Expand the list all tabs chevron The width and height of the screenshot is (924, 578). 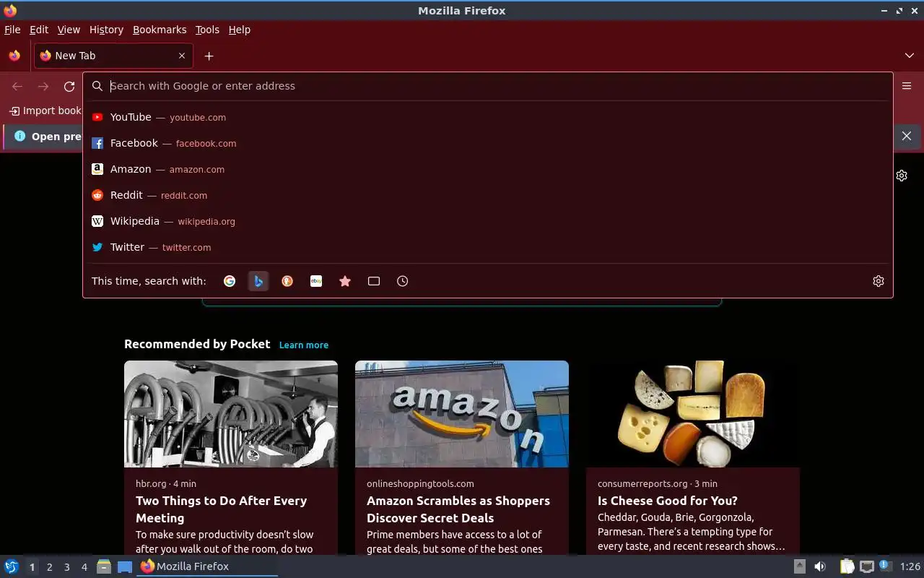[910, 56]
